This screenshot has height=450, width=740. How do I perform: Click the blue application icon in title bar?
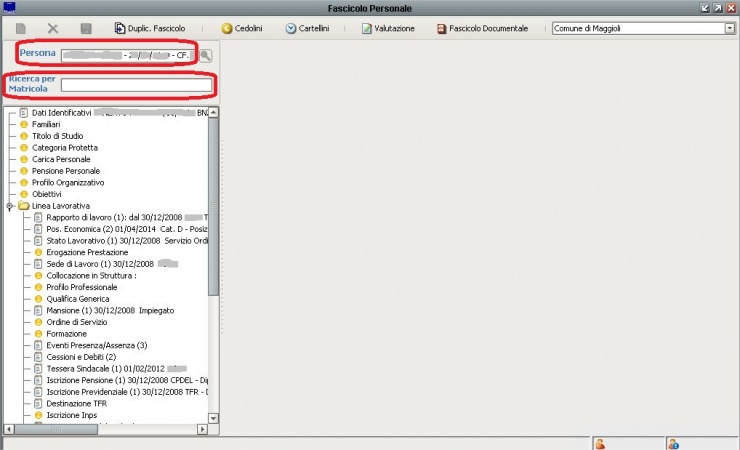9,7
